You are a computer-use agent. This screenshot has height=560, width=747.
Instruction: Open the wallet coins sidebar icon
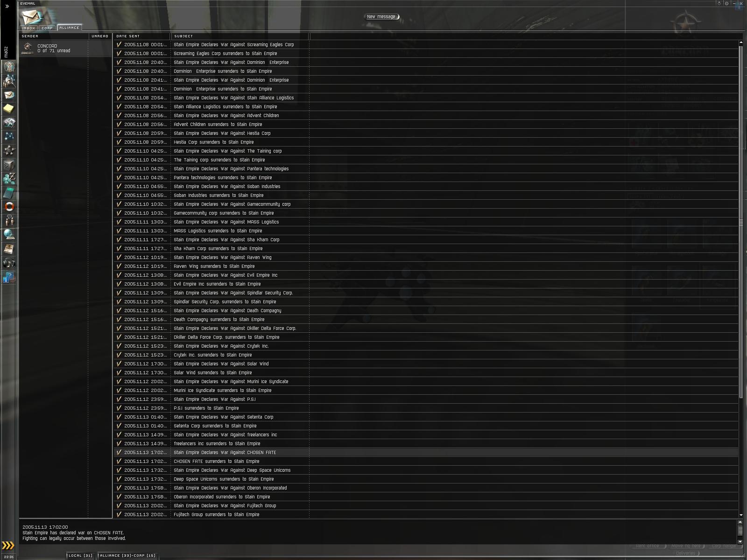pyautogui.click(x=9, y=179)
